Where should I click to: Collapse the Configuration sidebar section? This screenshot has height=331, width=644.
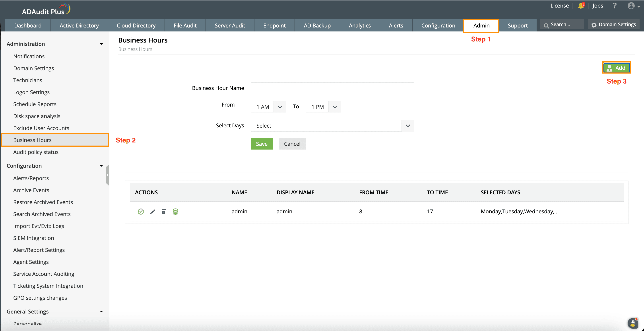(101, 166)
